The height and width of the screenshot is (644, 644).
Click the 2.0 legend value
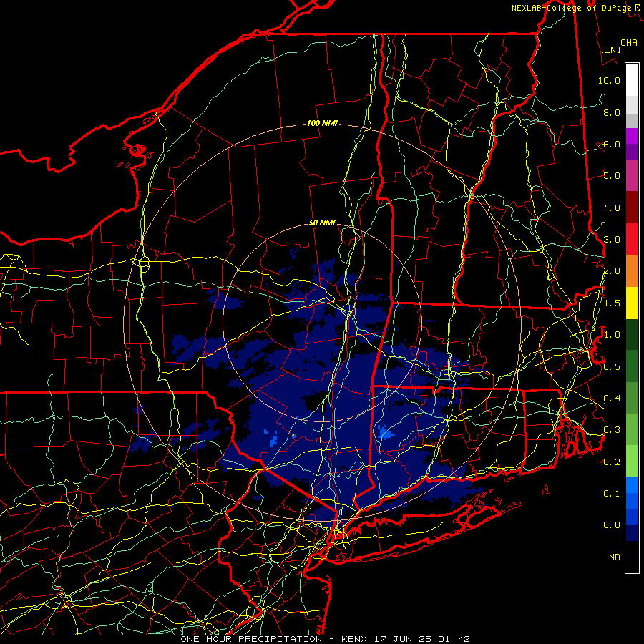tap(612, 271)
